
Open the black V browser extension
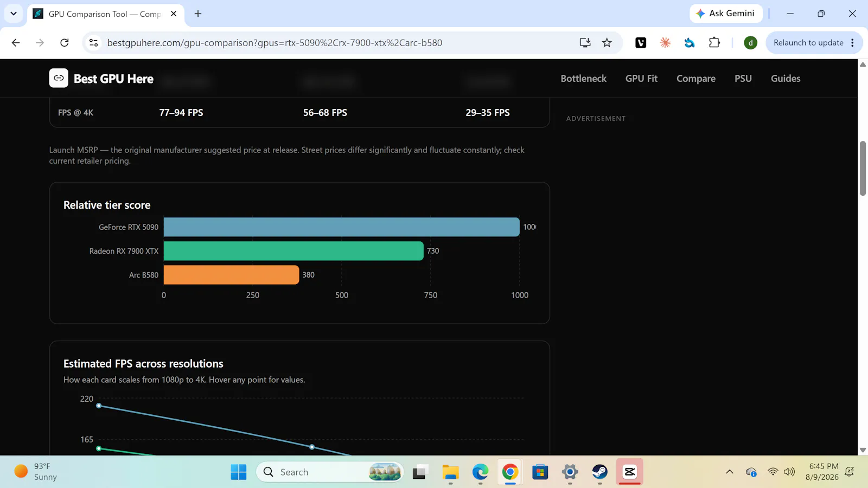(x=641, y=43)
